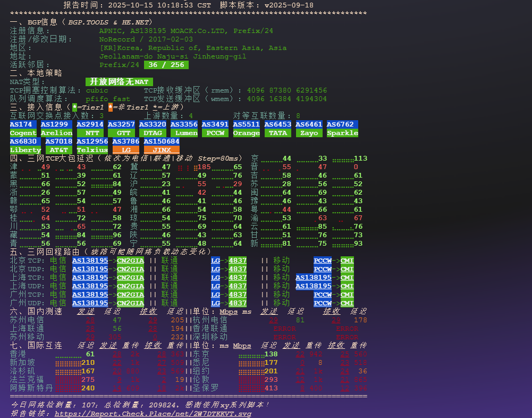The height and width of the screenshot is (418, 532).
Task: Click the AT&T provider label
Action: [58, 150]
